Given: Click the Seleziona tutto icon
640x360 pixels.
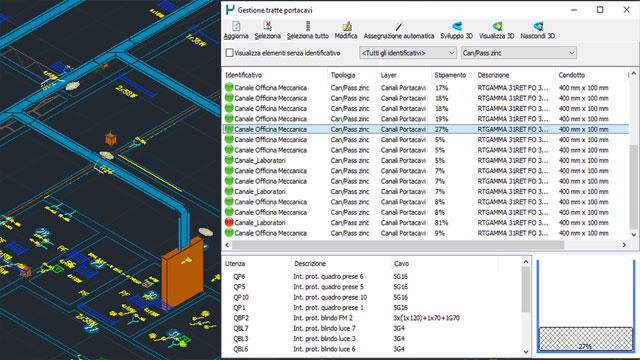Looking at the screenshot, I should pos(308,27).
